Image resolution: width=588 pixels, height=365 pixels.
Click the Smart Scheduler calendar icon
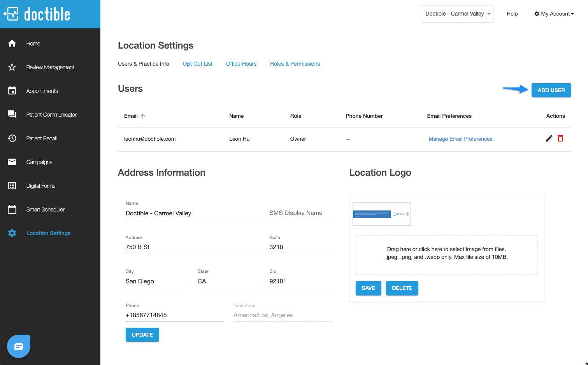(x=12, y=210)
